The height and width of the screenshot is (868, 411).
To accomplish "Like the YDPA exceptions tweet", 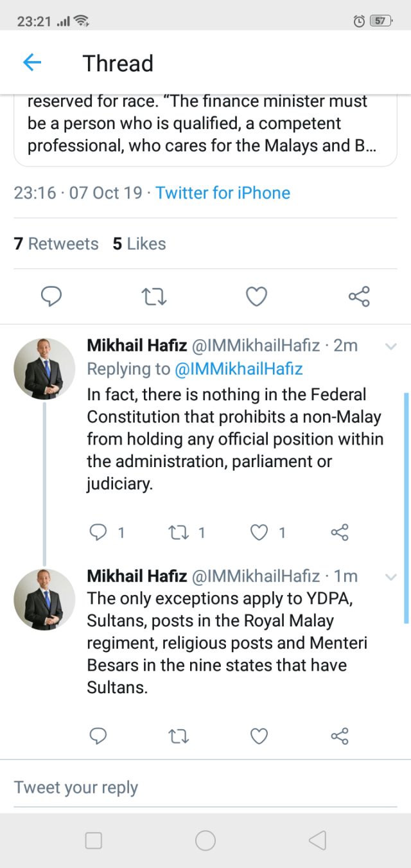I will point(259,736).
